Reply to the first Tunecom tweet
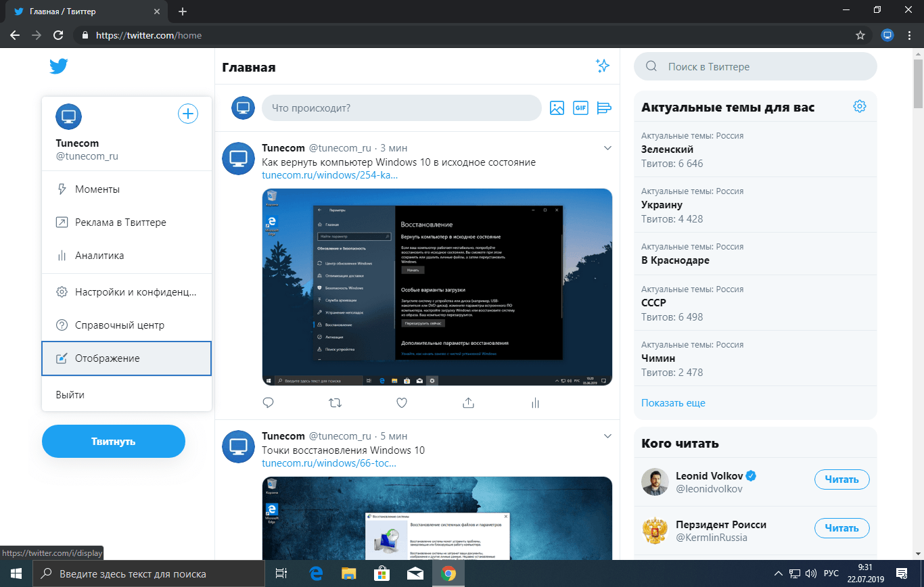Image resolution: width=924 pixels, height=587 pixels. click(268, 403)
